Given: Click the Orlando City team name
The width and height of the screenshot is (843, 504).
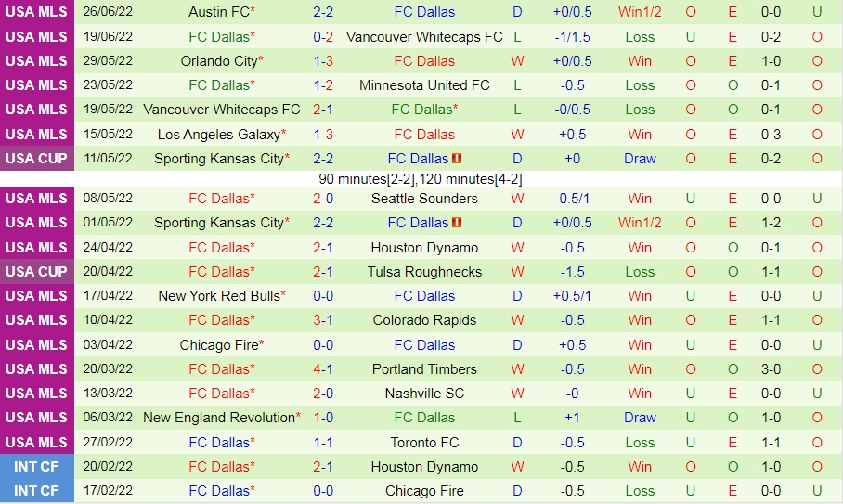Looking at the screenshot, I should pos(218,61).
